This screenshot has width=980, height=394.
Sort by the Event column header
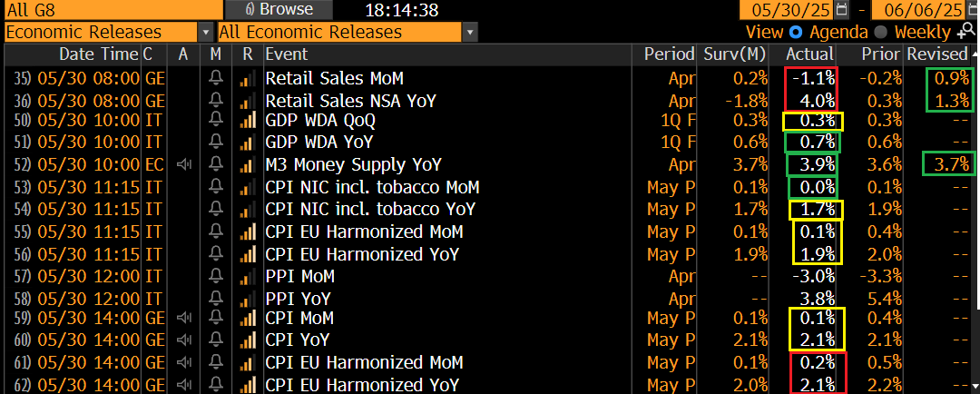(286, 54)
